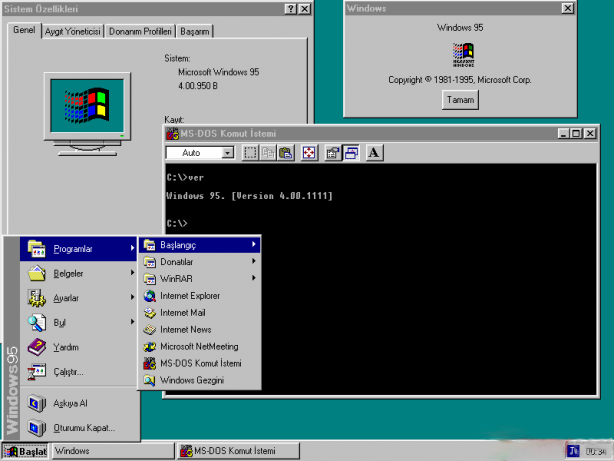Select the MS-DOS Komut İstemi taskbar button
614x461 pixels.
click(x=238, y=451)
